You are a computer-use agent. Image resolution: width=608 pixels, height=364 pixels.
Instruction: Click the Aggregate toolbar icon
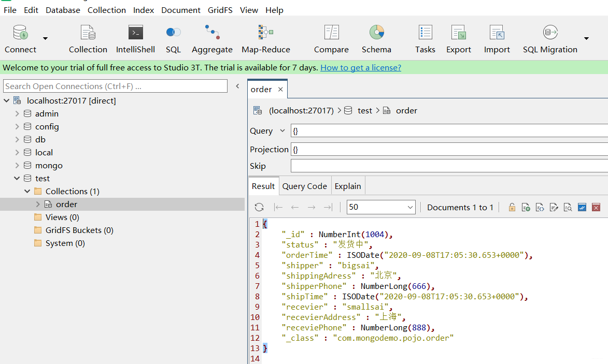(x=212, y=39)
